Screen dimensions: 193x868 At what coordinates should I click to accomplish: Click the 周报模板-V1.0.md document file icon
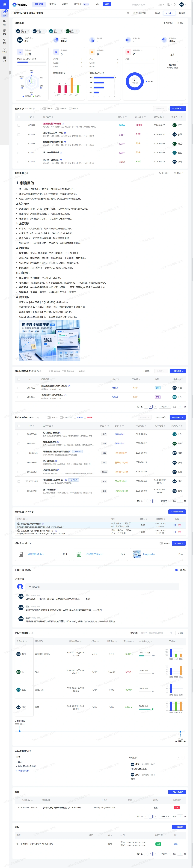tap(21, 554)
